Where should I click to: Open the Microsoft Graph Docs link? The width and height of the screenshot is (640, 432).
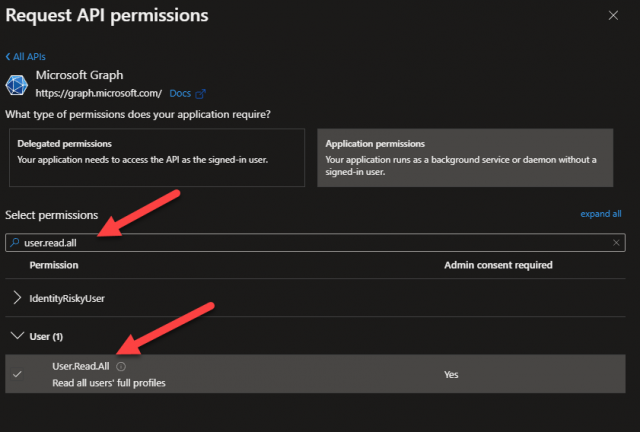pos(180,94)
